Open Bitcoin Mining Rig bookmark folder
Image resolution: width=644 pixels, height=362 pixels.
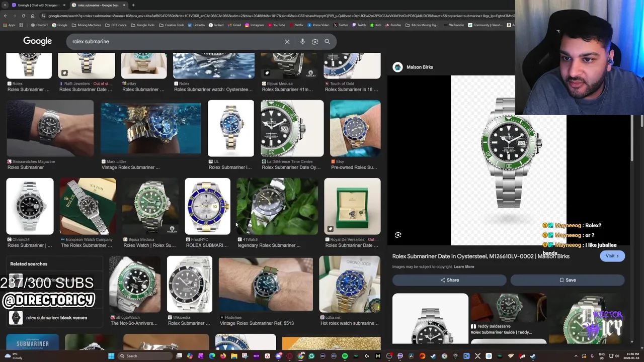pos(422,25)
